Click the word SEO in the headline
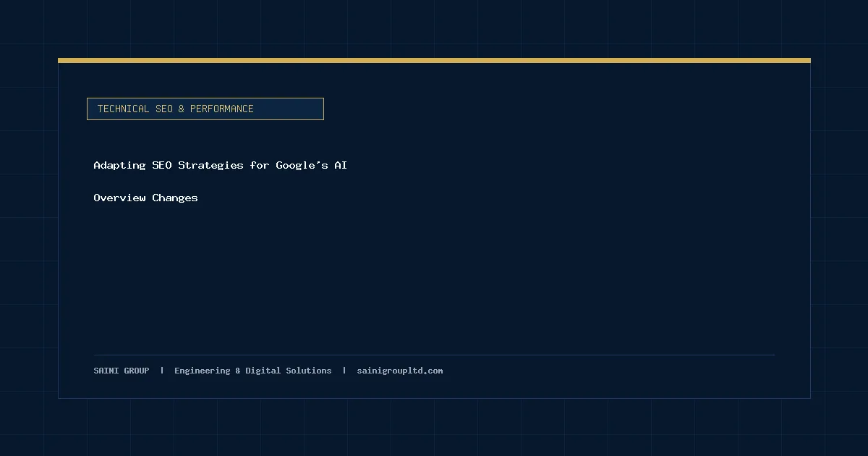The height and width of the screenshot is (456, 868). (x=162, y=165)
